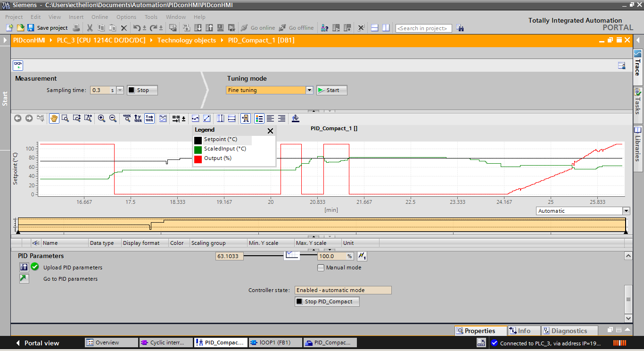Screen dimensions: 644x351
Task: Click the 100.0 % output value field
Action: pos(336,256)
